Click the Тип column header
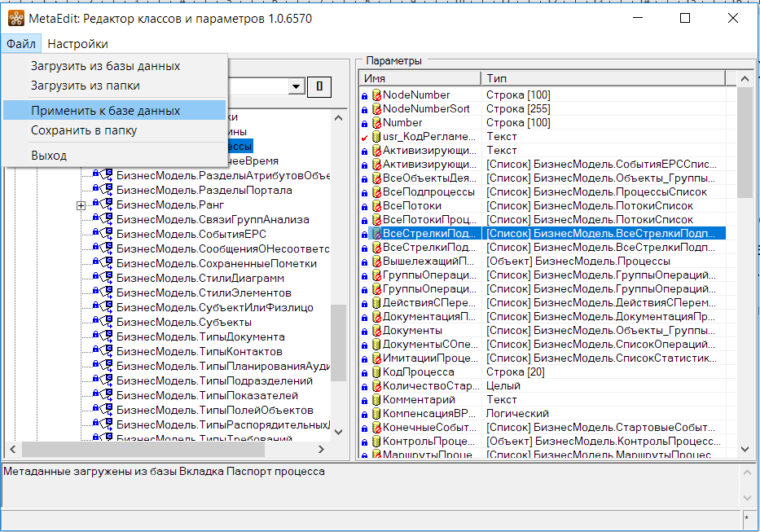Image resolution: width=760 pixels, height=532 pixels. 603,78
